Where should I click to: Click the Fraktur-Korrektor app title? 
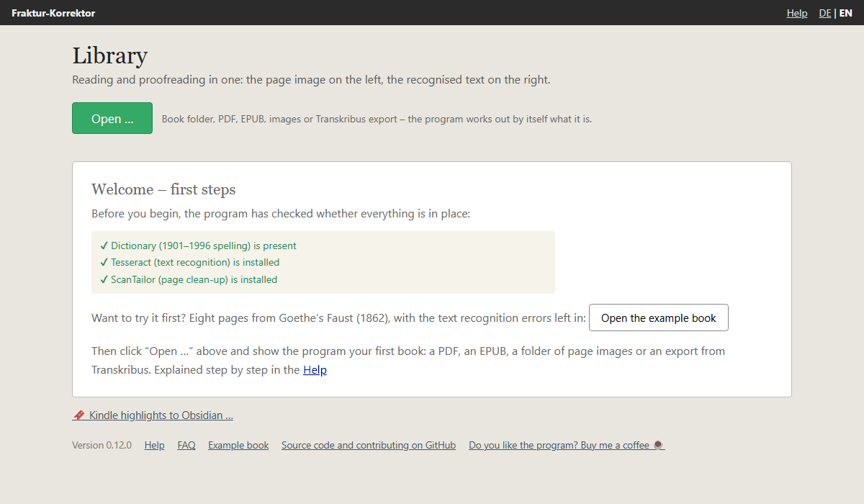pos(53,13)
